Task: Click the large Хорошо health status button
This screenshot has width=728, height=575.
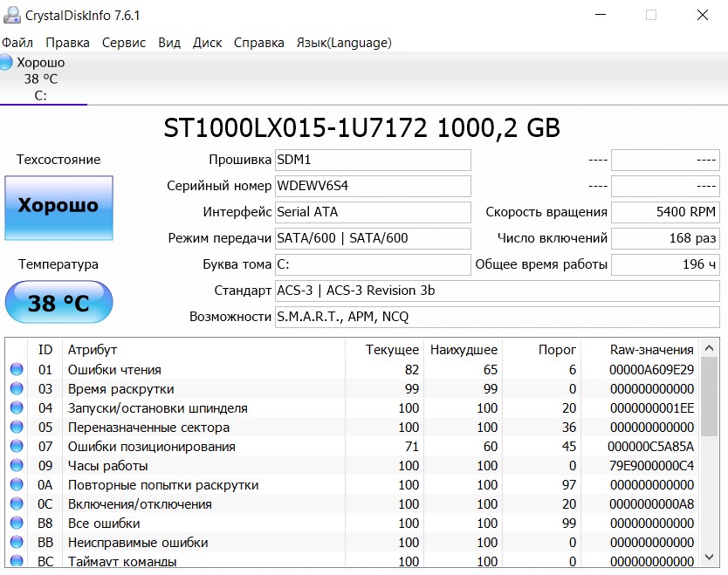Action: (59, 208)
